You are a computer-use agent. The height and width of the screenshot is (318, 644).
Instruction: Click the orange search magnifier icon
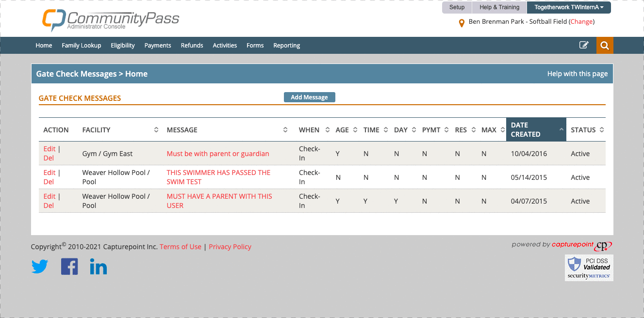tap(604, 46)
